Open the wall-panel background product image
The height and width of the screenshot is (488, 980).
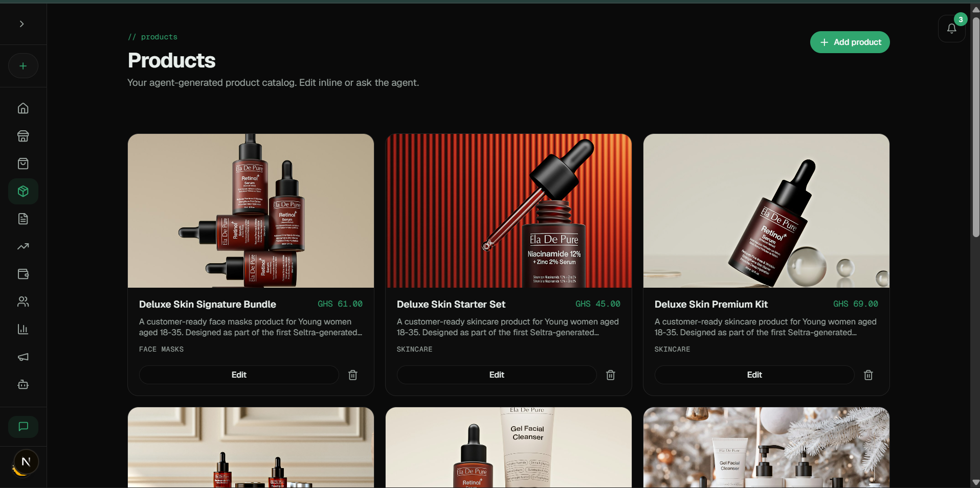pyautogui.click(x=251, y=447)
